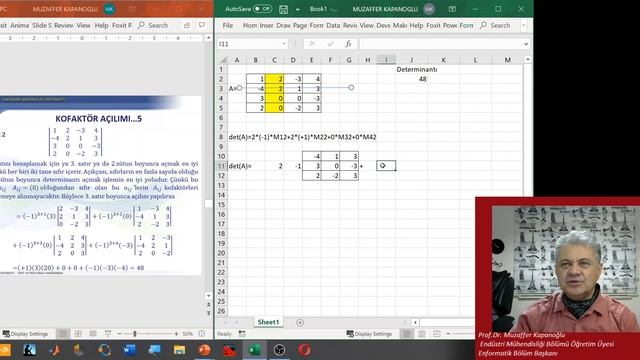Open the View tab in PowerPoint
The width and height of the screenshot is (640, 360).
83,25
